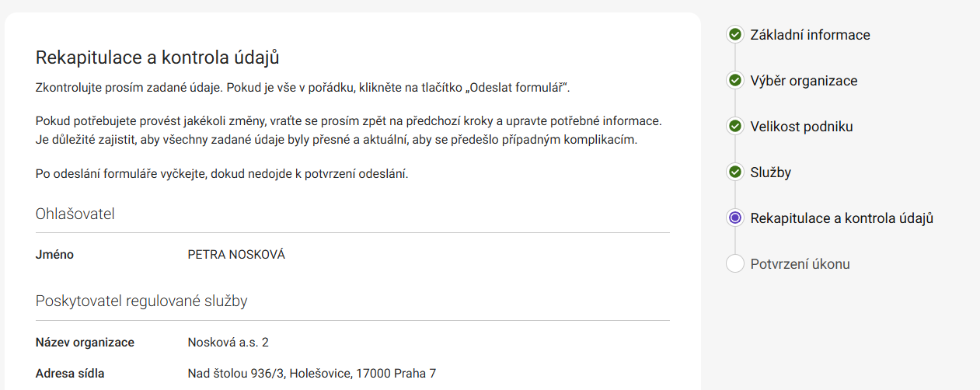Click the Adresa sídla field label
This screenshot has height=390, width=980.
click(70, 374)
